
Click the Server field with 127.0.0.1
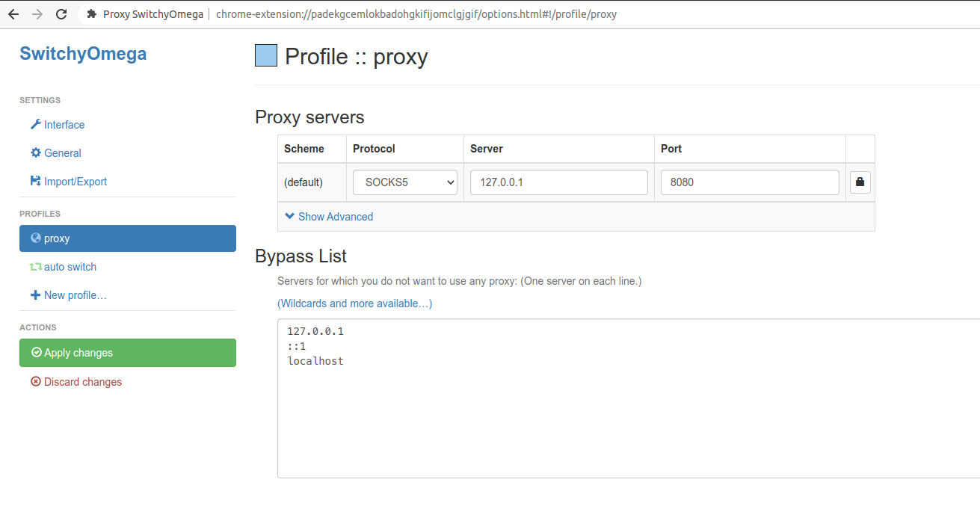(559, 182)
